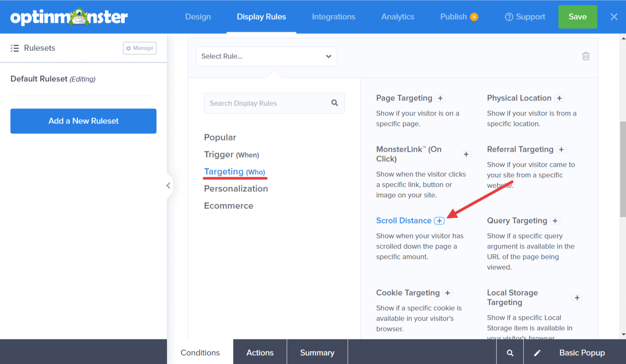626x364 pixels.
Task: Add the Cookie Targeting plus icon
Action: pos(447,293)
